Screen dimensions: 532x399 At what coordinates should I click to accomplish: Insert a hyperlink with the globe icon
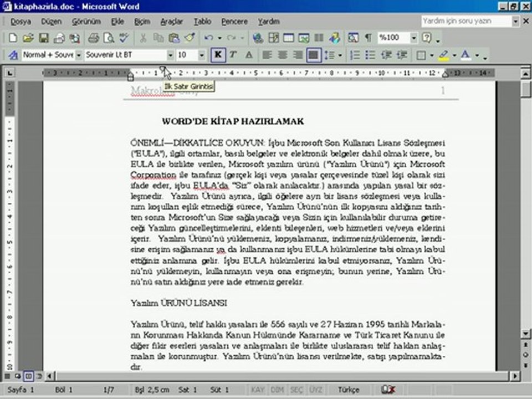[x=258, y=38]
